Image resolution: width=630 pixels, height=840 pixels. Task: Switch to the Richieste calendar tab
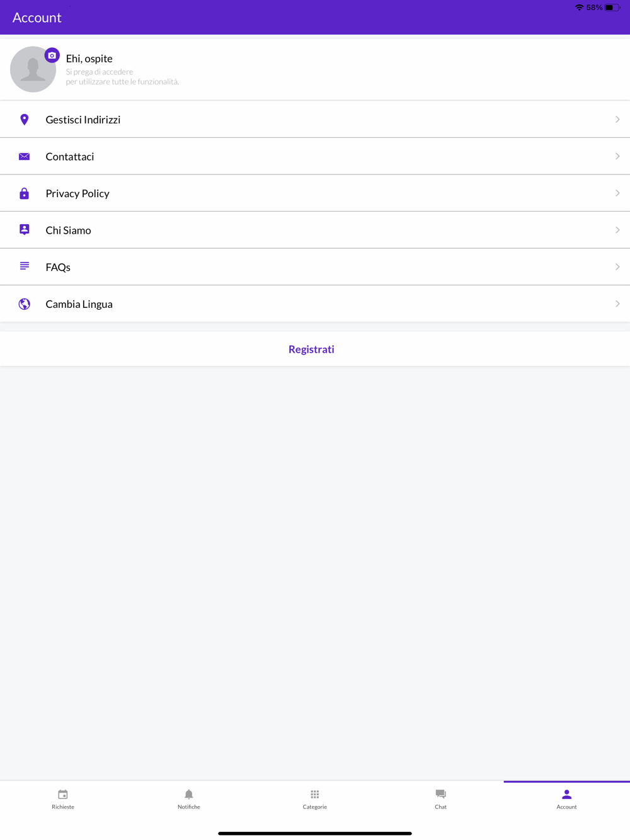click(63, 798)
